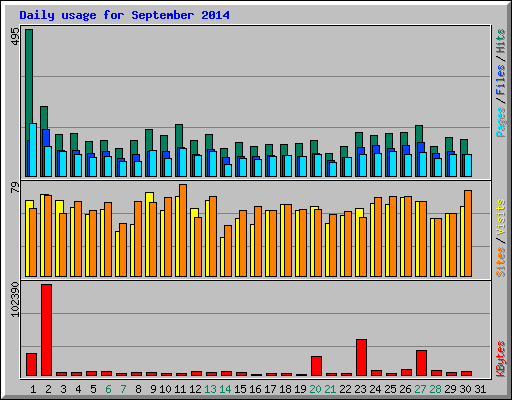Click the yellow Visits bar for day 14

pos(222,257)
